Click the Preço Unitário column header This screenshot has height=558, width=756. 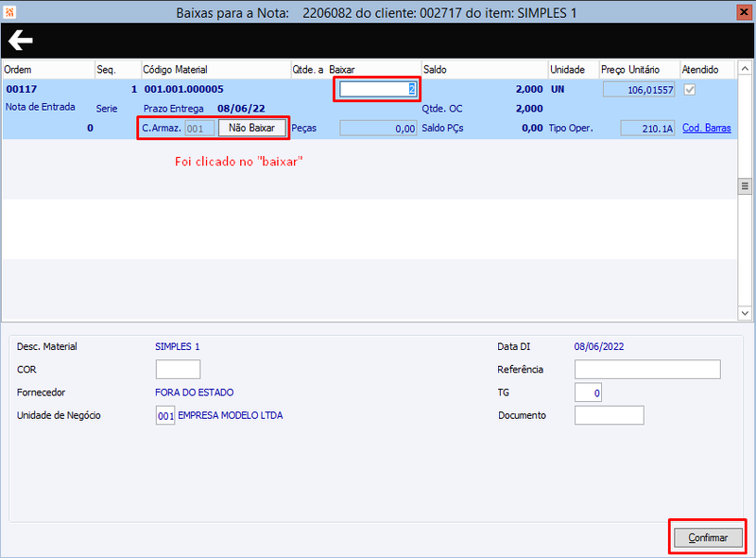640,69
